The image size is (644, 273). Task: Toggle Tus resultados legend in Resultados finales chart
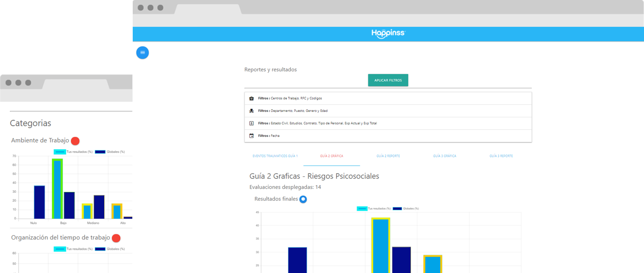(x=374, y=208)
